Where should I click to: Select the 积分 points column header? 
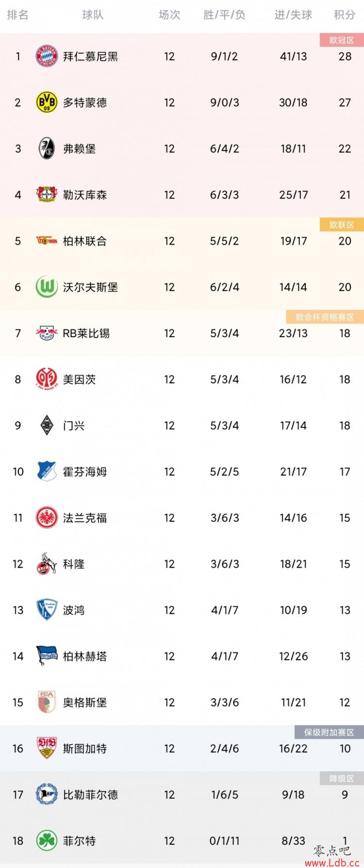345,15
